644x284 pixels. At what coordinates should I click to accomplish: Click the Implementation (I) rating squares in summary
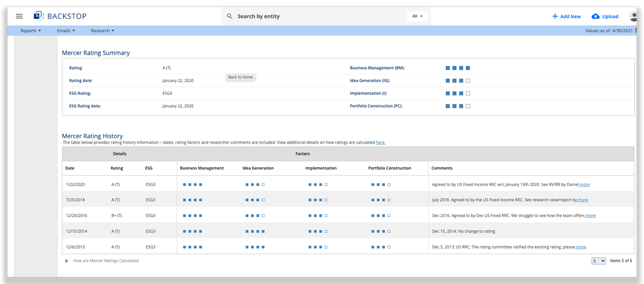[458, 93]
